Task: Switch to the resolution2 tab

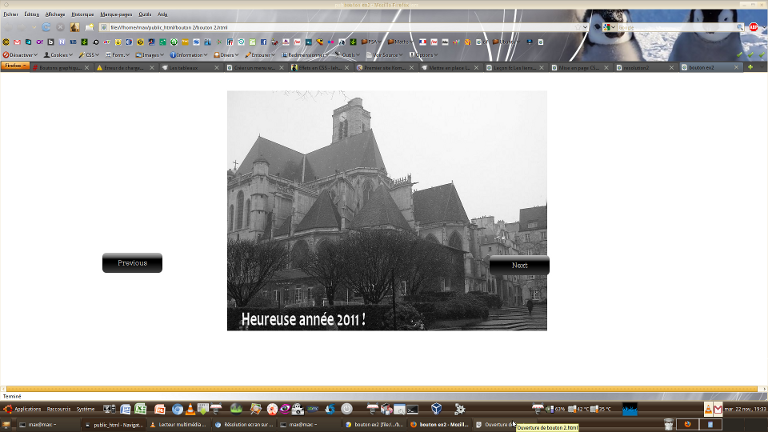Action: tap(645, 68)
